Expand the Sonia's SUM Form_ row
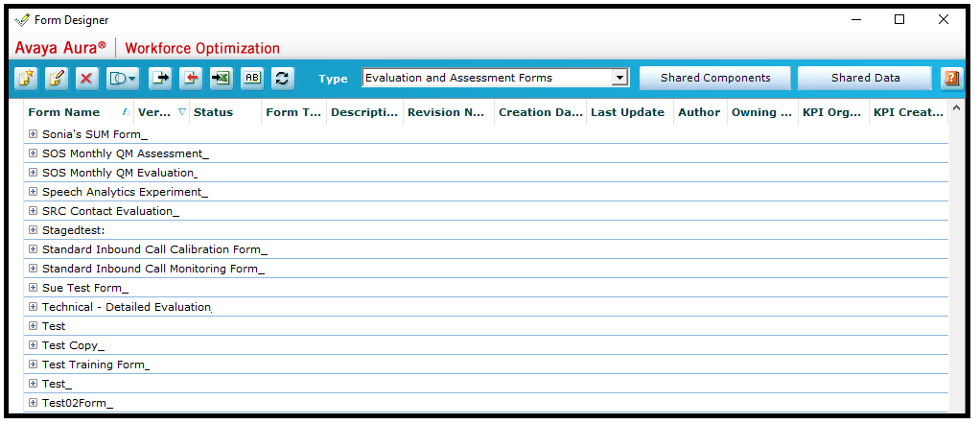The image size is (980, 424). coord(34,134)
